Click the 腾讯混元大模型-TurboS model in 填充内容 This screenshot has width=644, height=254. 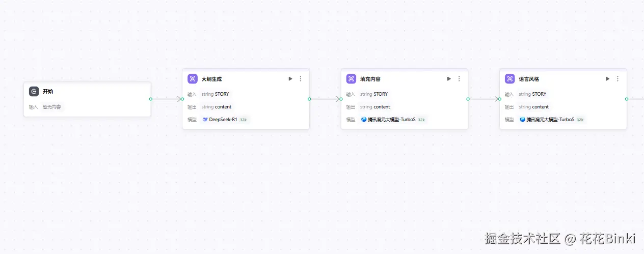coord(391,120)
